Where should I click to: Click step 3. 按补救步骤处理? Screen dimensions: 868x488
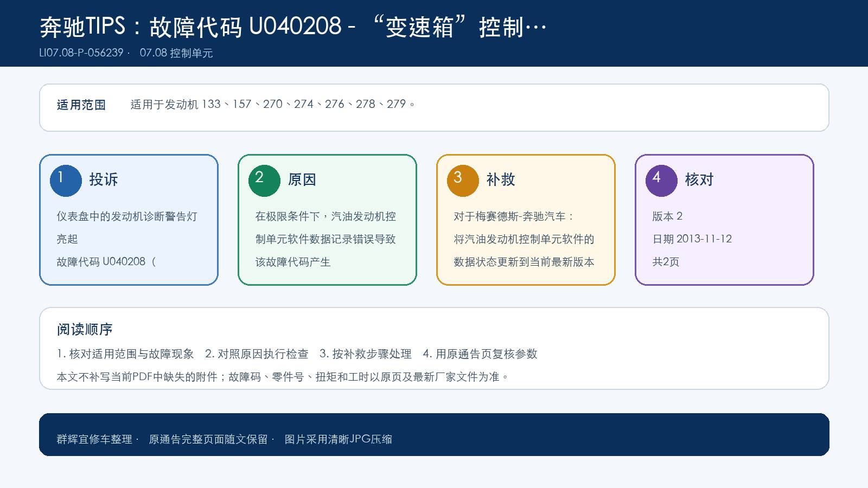(x=366, y=354)
